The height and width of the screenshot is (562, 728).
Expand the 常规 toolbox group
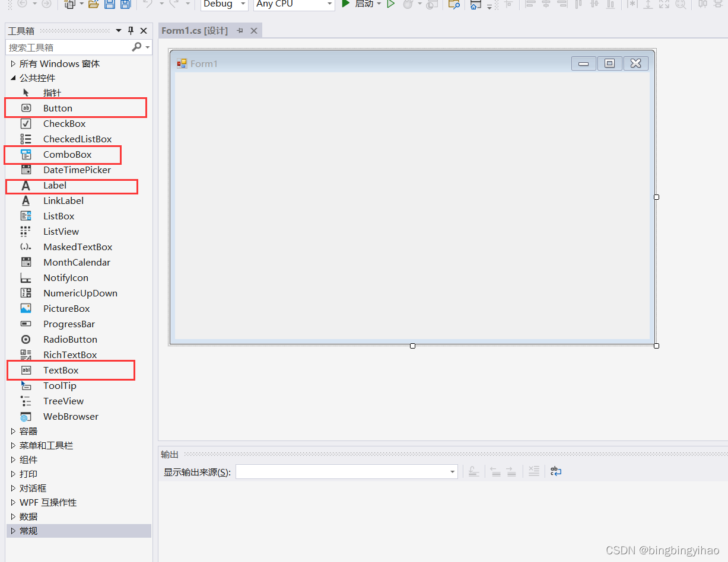14,531
